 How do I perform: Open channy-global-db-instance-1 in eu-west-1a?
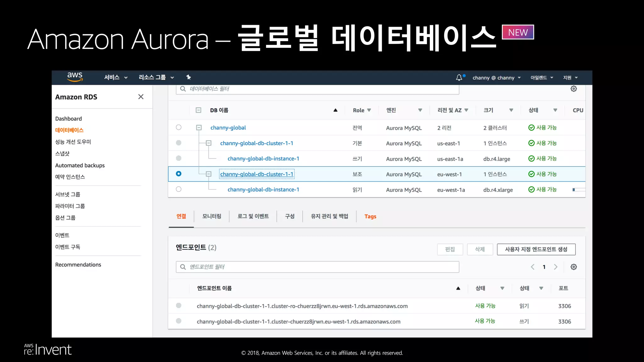coord(263,189)
